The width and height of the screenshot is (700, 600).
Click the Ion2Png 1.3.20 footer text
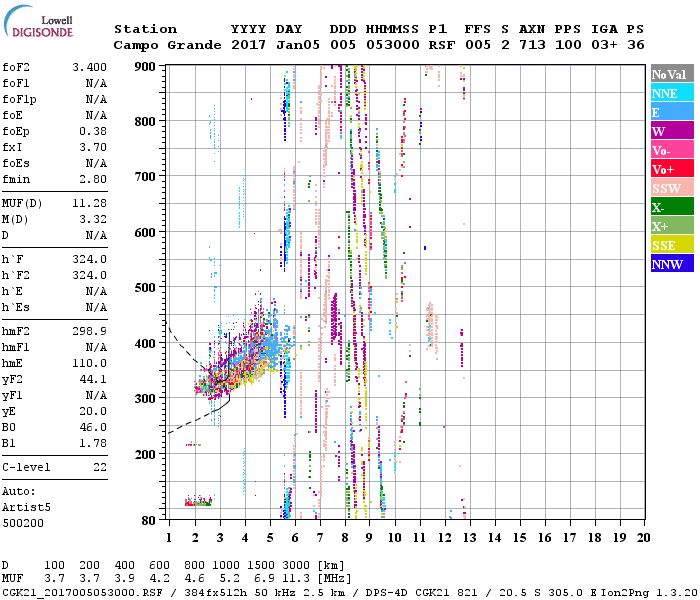pos(650,593)
